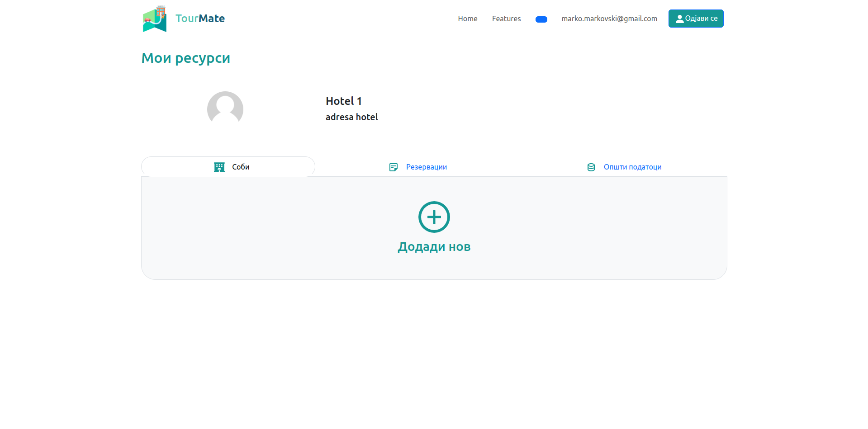This screenshot has width=868, height=429.
Task: Click the Мои ресурси page heading
Action: pyautogui.click(x=185, y=58)
